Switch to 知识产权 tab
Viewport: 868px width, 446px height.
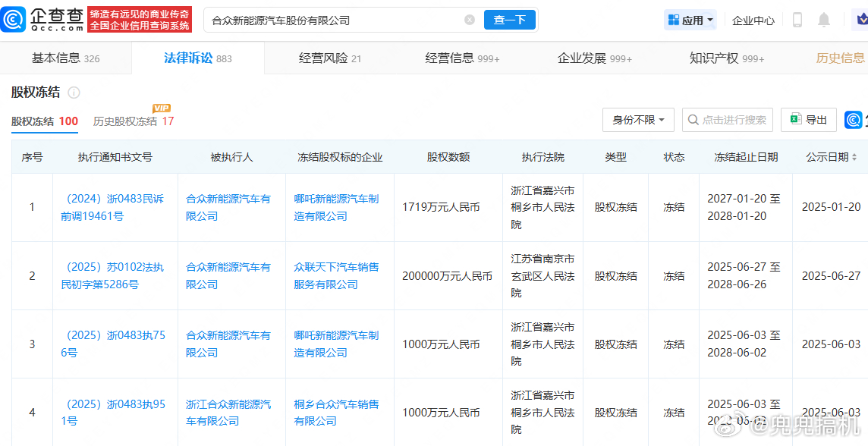pos(727,58)
